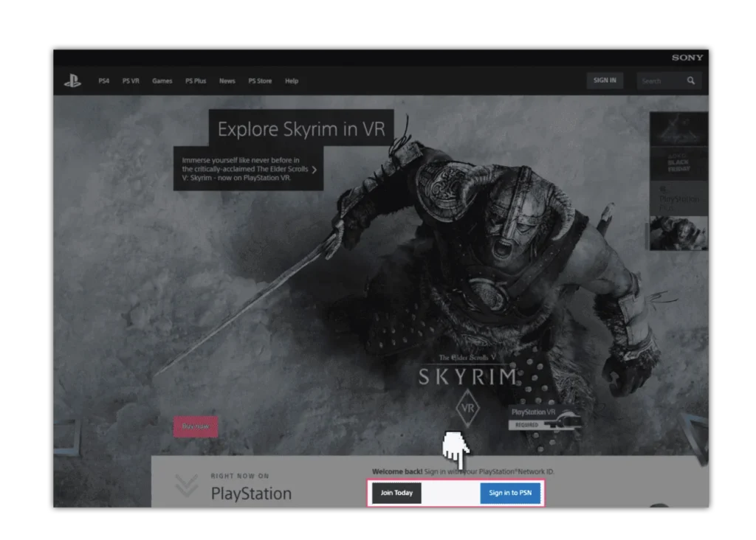Viewport: 756px width, 540px height.
Task: Click the 'RIGHT NOW ON' label
Action: click(240, 476)
